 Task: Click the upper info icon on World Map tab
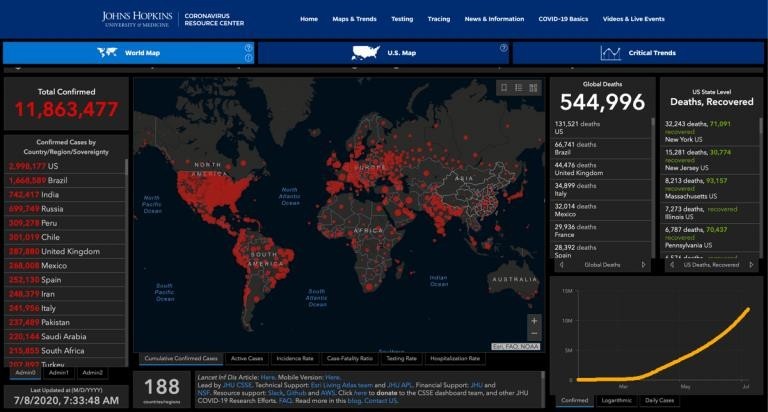coord(248,48)
